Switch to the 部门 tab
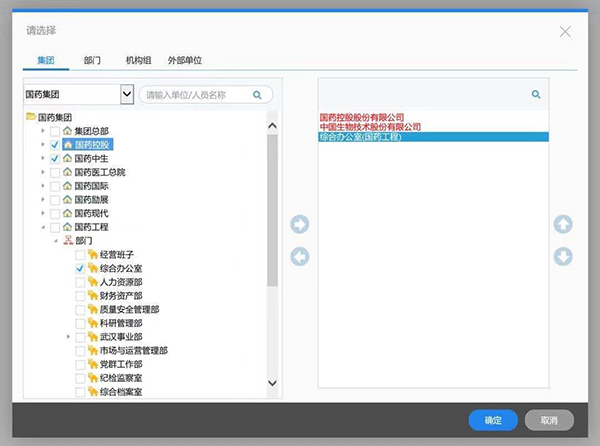This screenshot has width=600, height=446. (92, 60)
